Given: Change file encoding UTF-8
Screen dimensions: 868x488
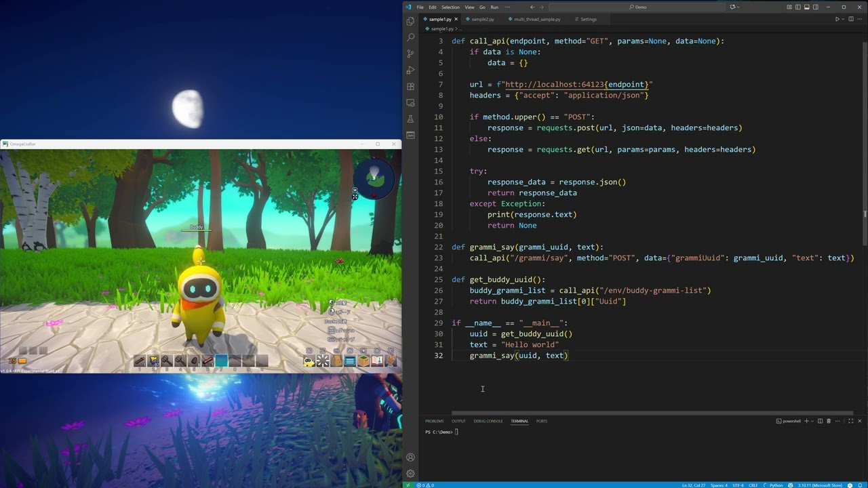Looking at the screenshot, I should click(x=738, y=485).
